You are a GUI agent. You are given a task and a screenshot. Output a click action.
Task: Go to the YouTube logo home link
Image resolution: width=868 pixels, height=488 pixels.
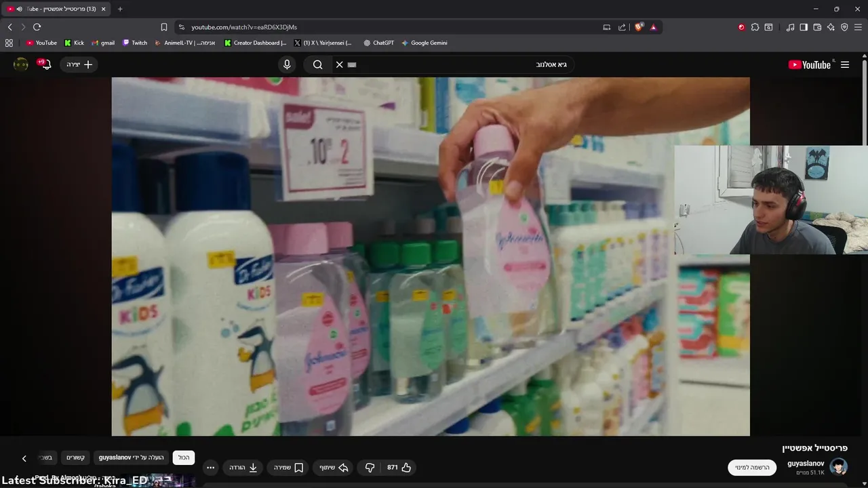(810, 64)
